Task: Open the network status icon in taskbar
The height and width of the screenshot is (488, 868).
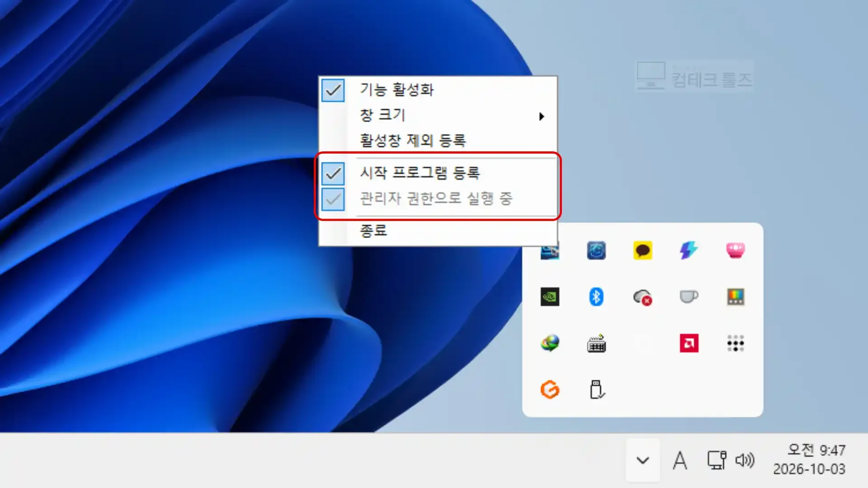Action: (x=717, y=460)
